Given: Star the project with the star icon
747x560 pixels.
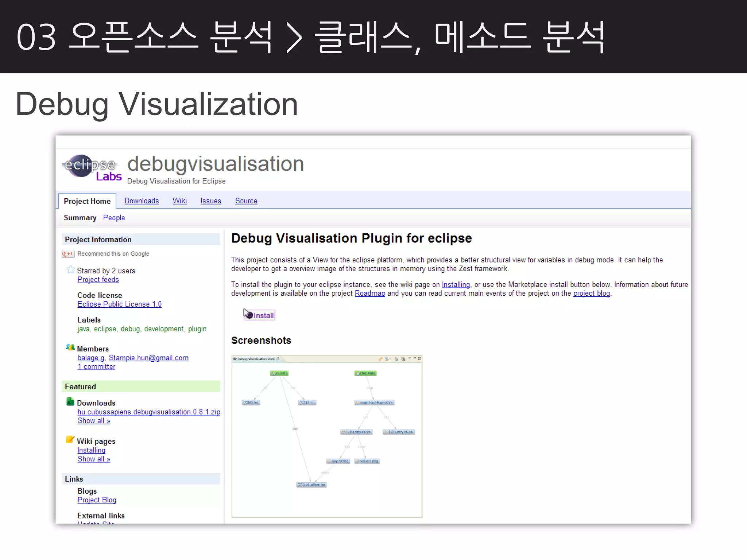Looking at the screenshot, I should coord(70,270).
